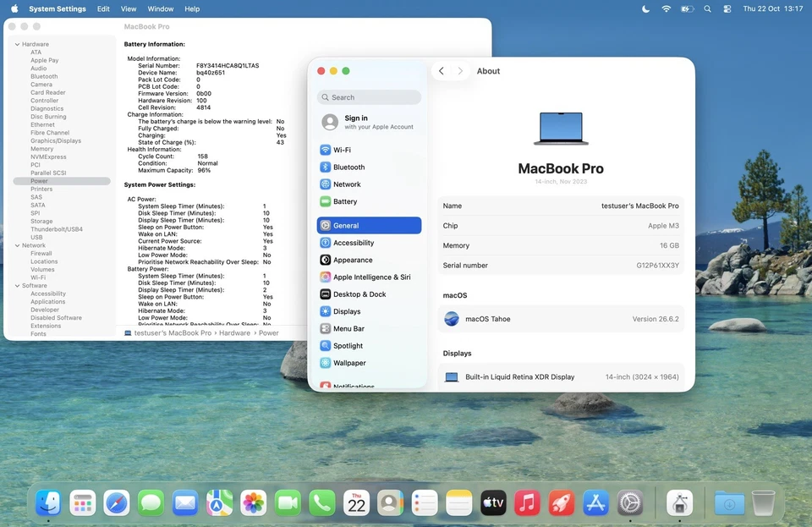The image size is (812, 527).
Task: Open the System Settings menu bar item
Action: click(x=57, y=8)
